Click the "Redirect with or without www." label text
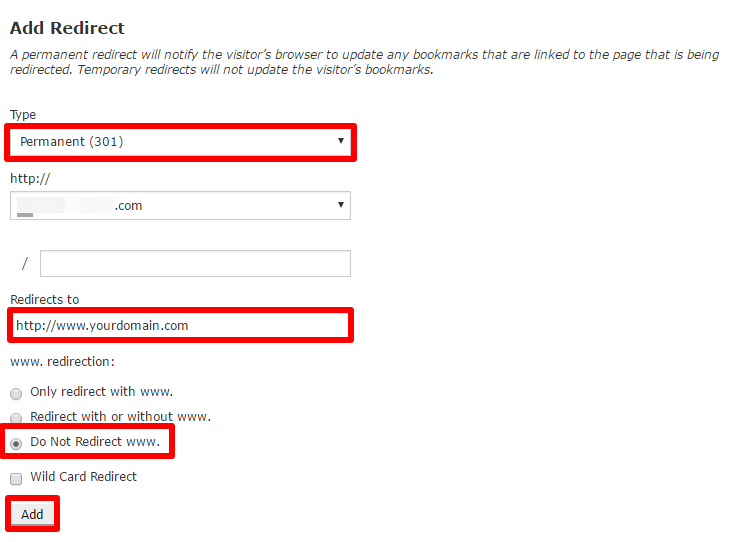 coord(120,417)
